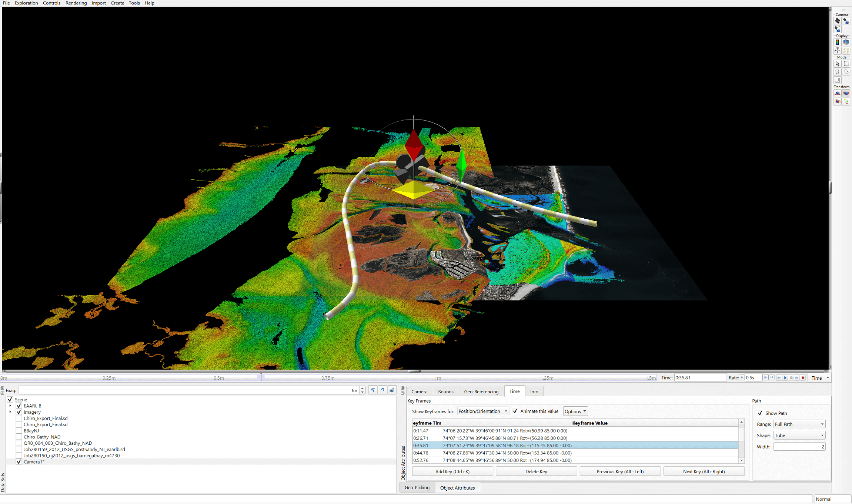852x504 pixels.
Task: Open the Show Keyframes for dropdown
Action: 505,411
